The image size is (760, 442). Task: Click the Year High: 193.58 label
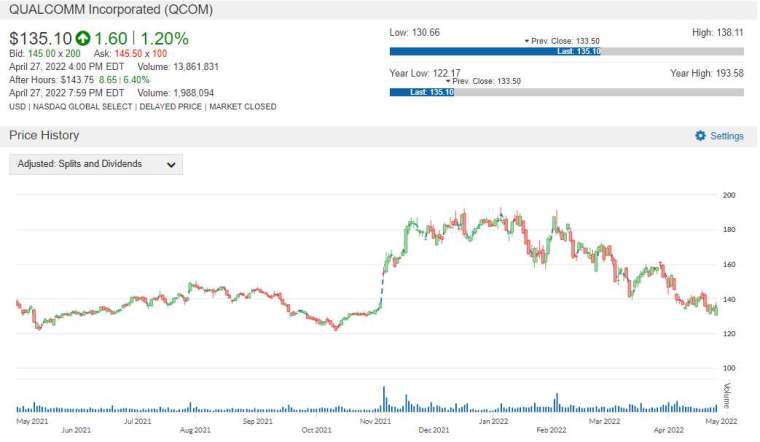click(707, 73)
